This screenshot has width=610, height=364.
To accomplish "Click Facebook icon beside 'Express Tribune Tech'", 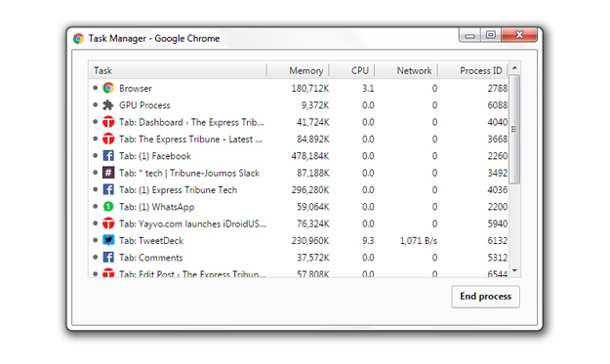I will pos(108,189).
